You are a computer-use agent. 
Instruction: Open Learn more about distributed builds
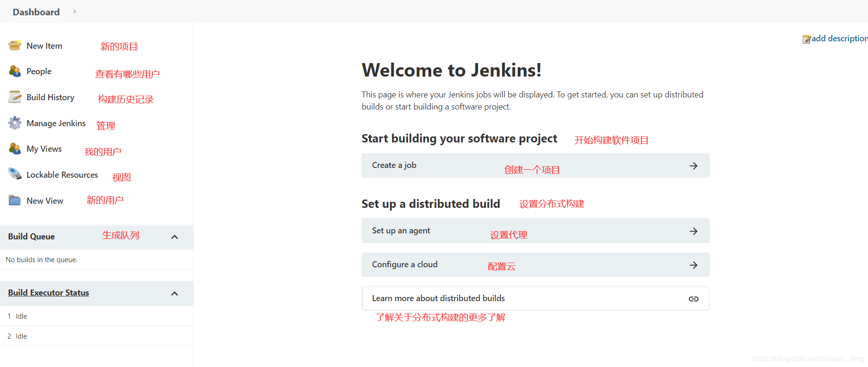point(535,298)
